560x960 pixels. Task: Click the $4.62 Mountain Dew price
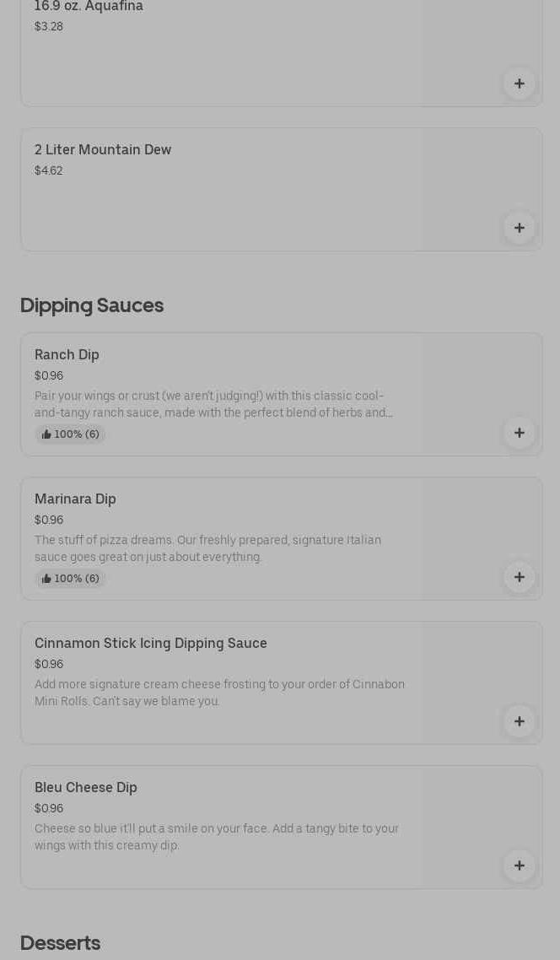pos(49,170)
